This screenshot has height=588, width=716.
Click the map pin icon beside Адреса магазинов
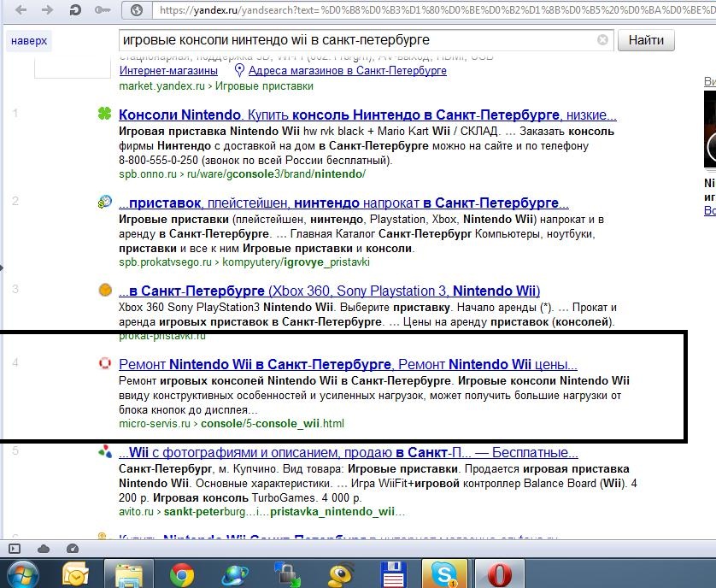pos(239,70)
